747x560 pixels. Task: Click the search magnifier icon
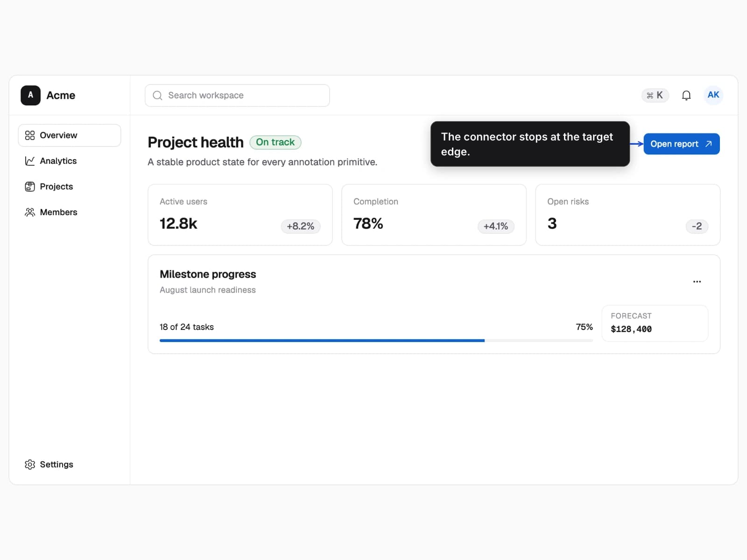(157, 96)
